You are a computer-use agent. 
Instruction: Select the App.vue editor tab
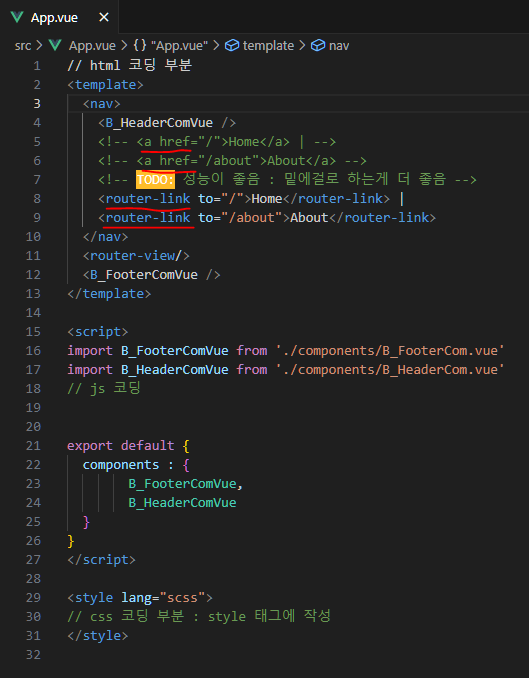click(x=59, y=17)
